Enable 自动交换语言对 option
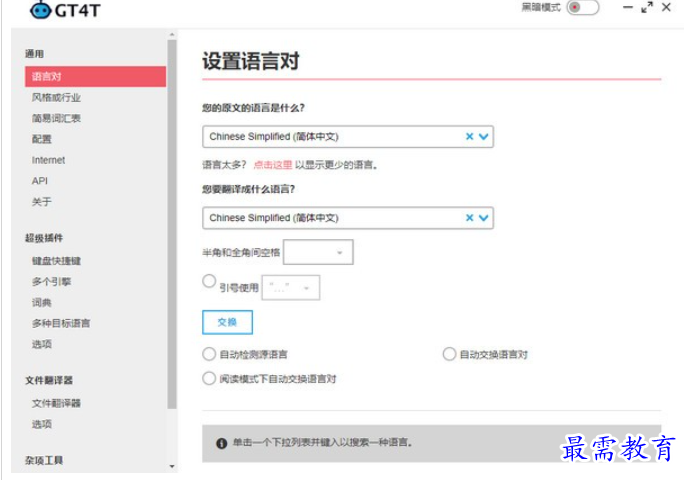 coord(449,354)
